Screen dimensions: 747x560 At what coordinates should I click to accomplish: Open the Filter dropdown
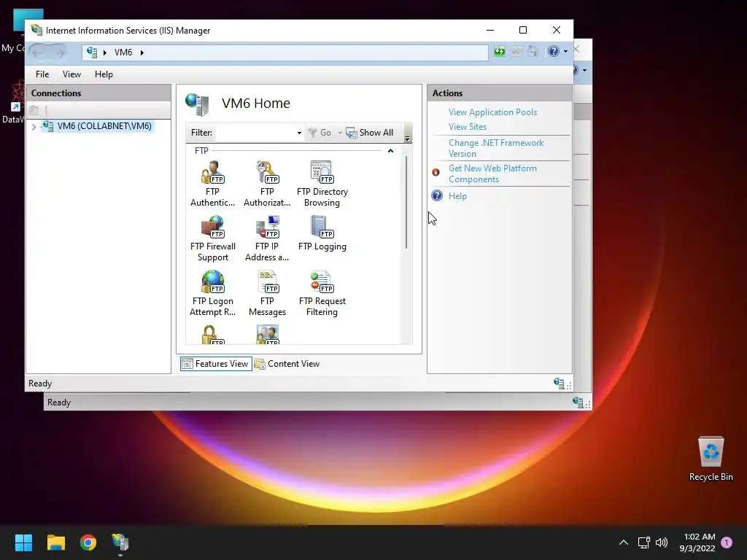[299, 133]
